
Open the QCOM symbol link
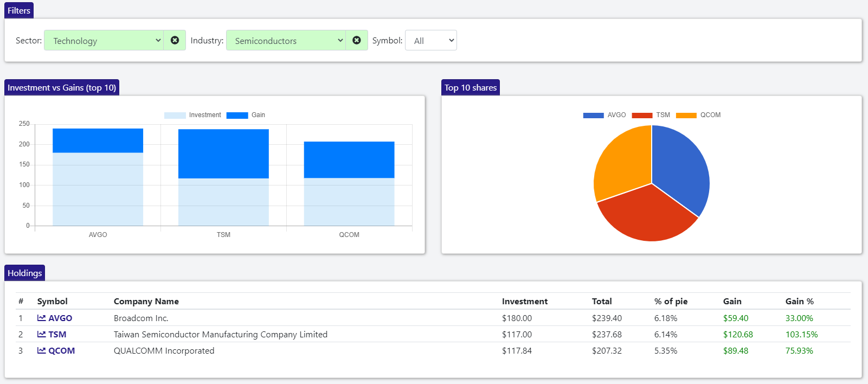coord(62,351)
